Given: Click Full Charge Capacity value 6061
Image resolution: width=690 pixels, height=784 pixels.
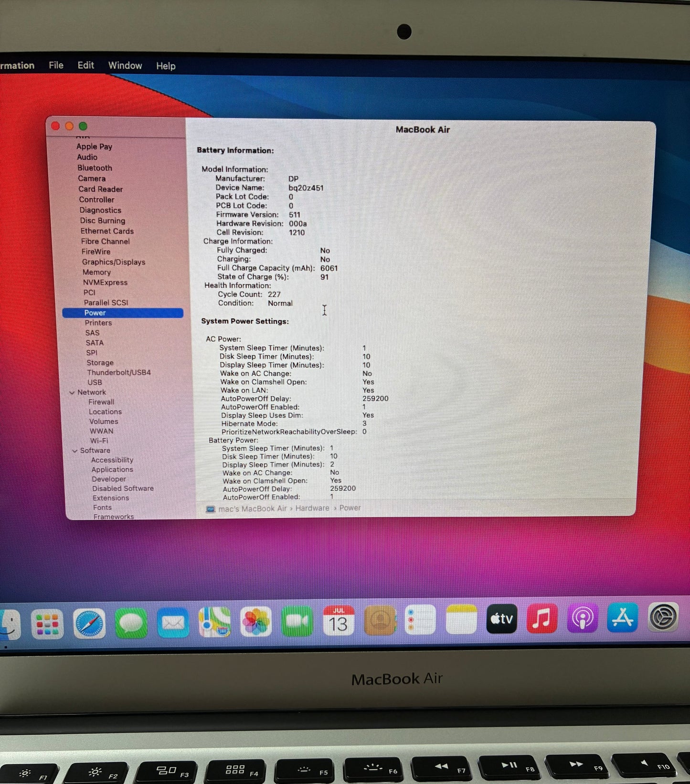Looking at the screenshot, I should click(329, 268).
